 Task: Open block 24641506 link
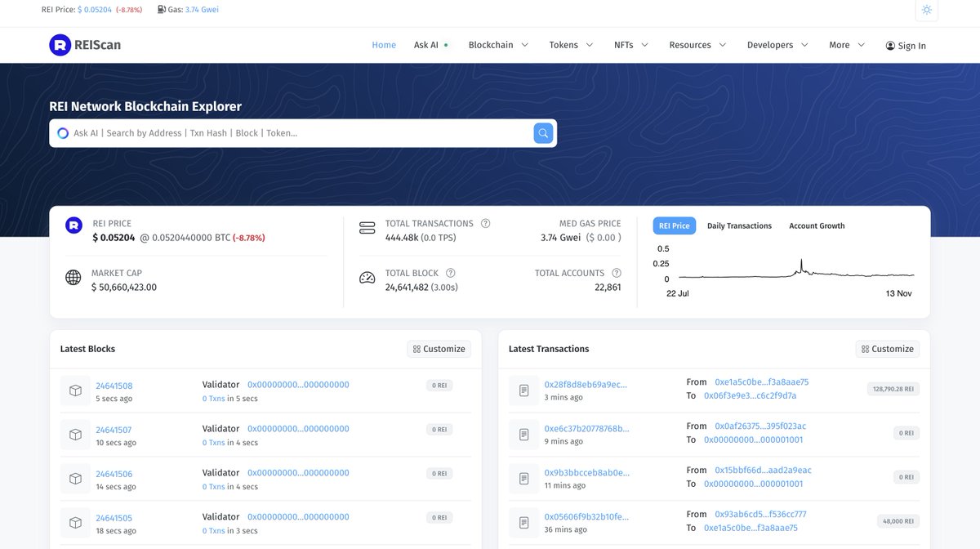114,474
